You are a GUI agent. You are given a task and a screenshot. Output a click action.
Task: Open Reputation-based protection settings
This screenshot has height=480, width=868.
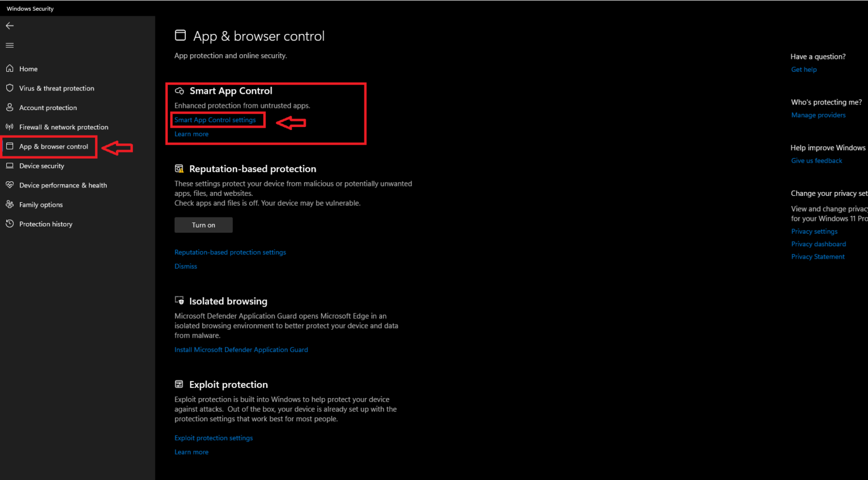(230, 252)
